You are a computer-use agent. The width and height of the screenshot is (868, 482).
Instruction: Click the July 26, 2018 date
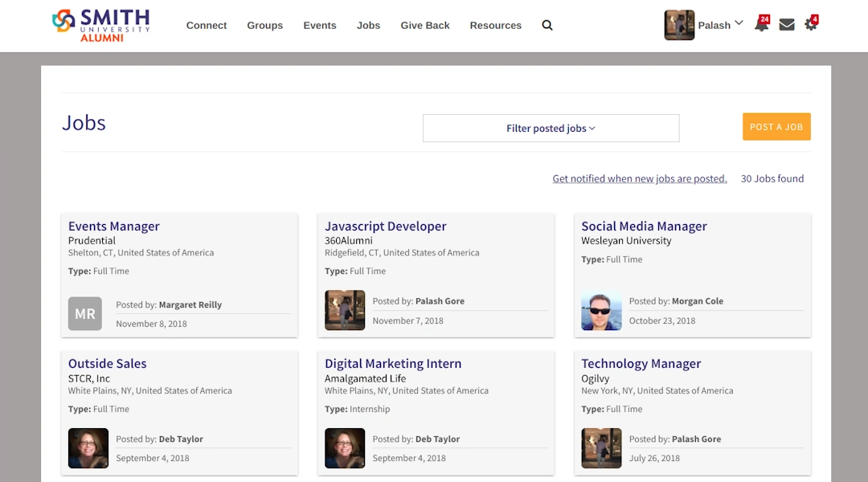point(654,458)
